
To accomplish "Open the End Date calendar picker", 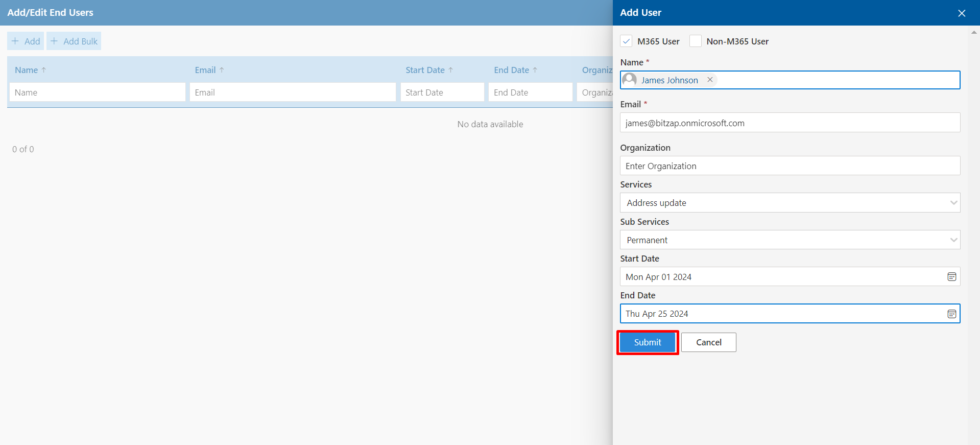I will (x=952, y=314).
